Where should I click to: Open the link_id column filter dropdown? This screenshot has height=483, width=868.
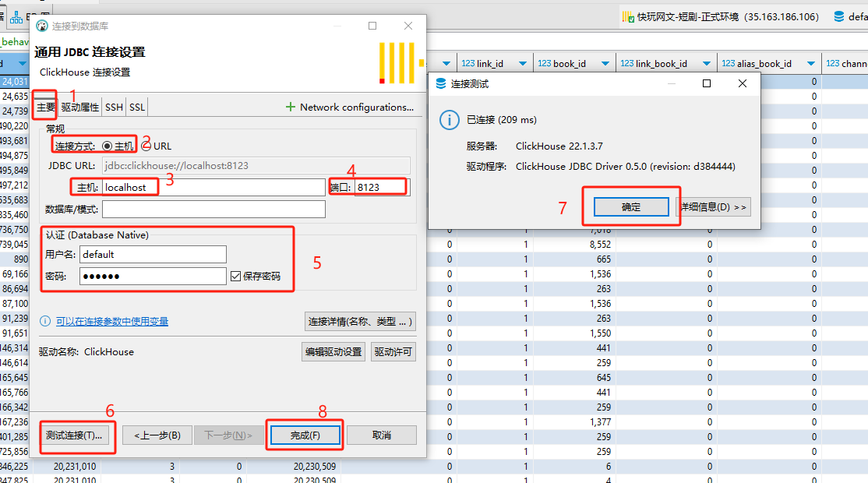click(x=523, y=64)
